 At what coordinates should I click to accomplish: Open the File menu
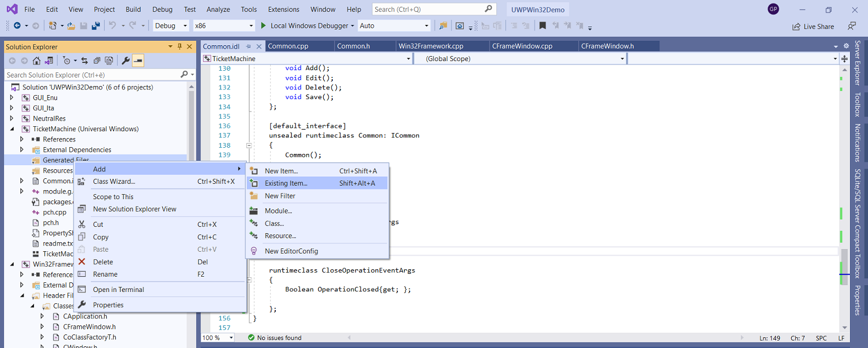coord(29,10)
